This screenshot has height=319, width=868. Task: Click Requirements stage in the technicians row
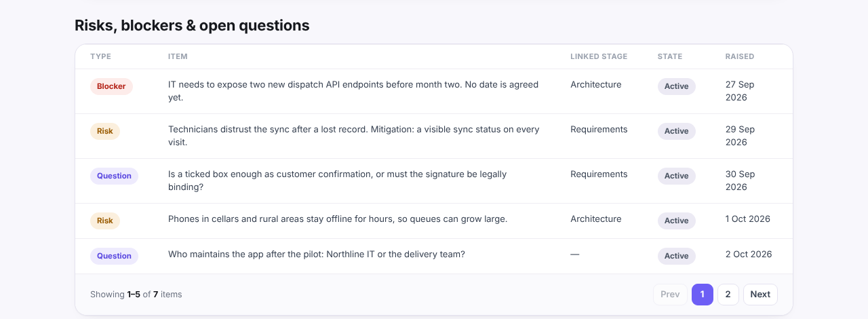pyautogui.click(x=599, y=129)
